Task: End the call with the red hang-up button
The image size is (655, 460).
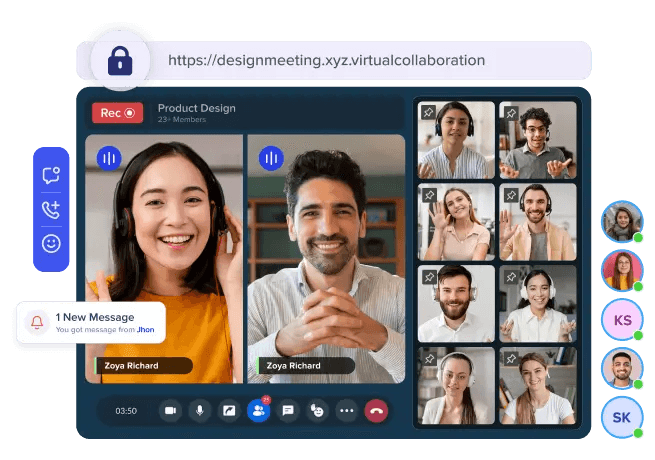Action: (376, 411)
